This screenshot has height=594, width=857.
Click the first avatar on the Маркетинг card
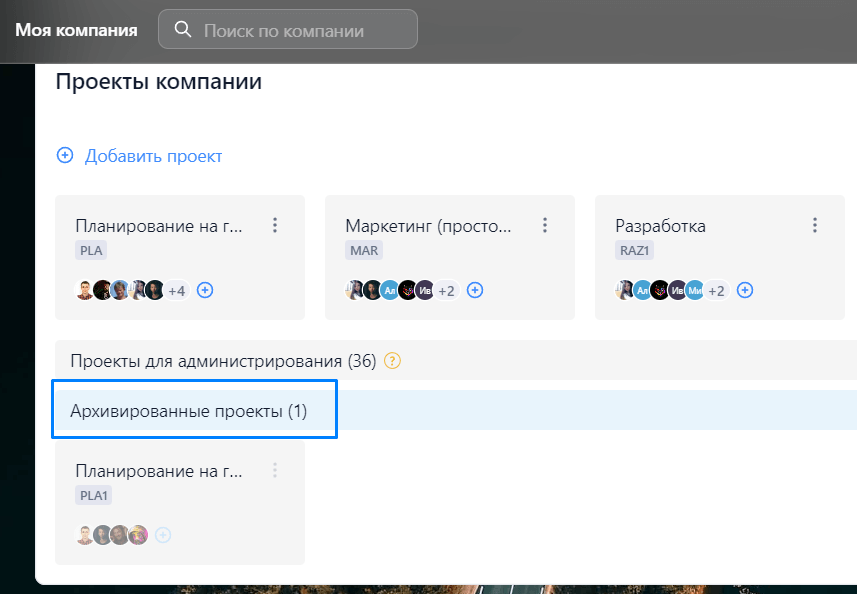pos(352,290)
